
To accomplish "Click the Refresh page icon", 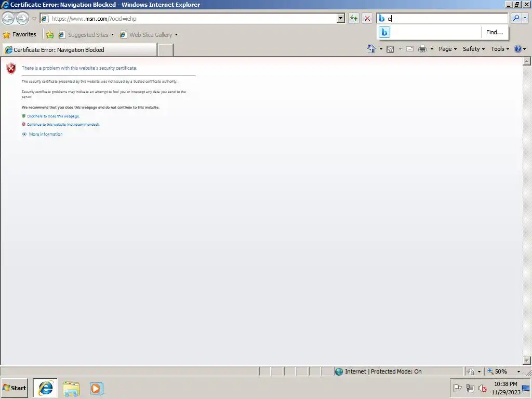I will [353, 18].
